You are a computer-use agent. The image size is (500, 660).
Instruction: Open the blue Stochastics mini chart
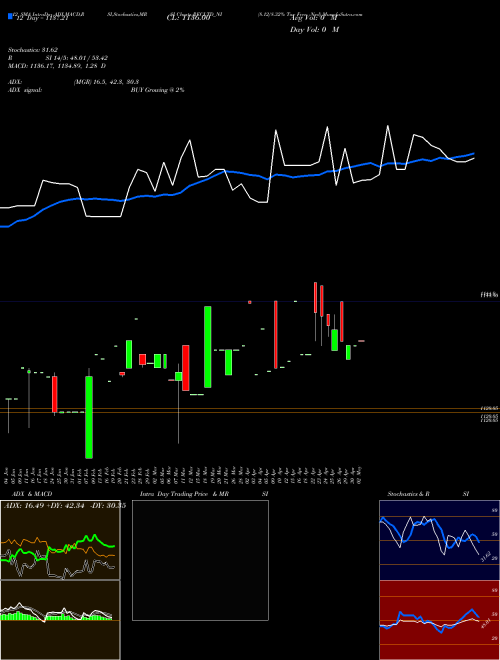point(439,540)
